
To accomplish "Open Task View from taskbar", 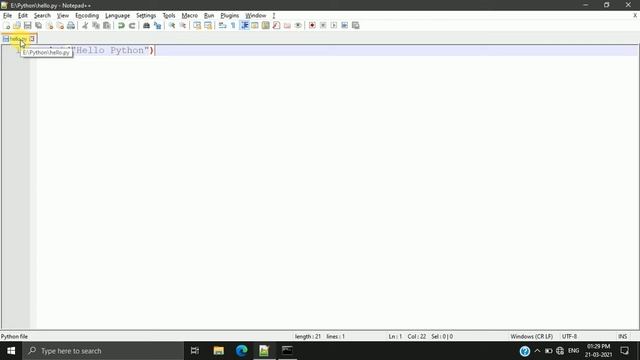I will click(195, 351).
